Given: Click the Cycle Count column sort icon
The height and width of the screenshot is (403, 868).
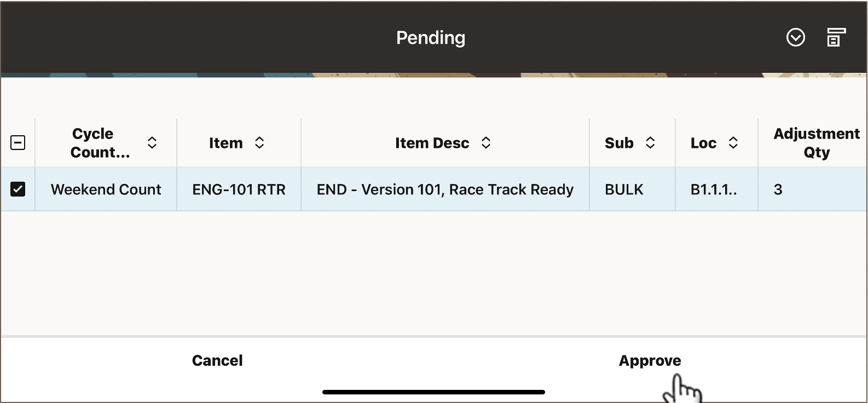Looking at the screenshot, I should 152,142.
